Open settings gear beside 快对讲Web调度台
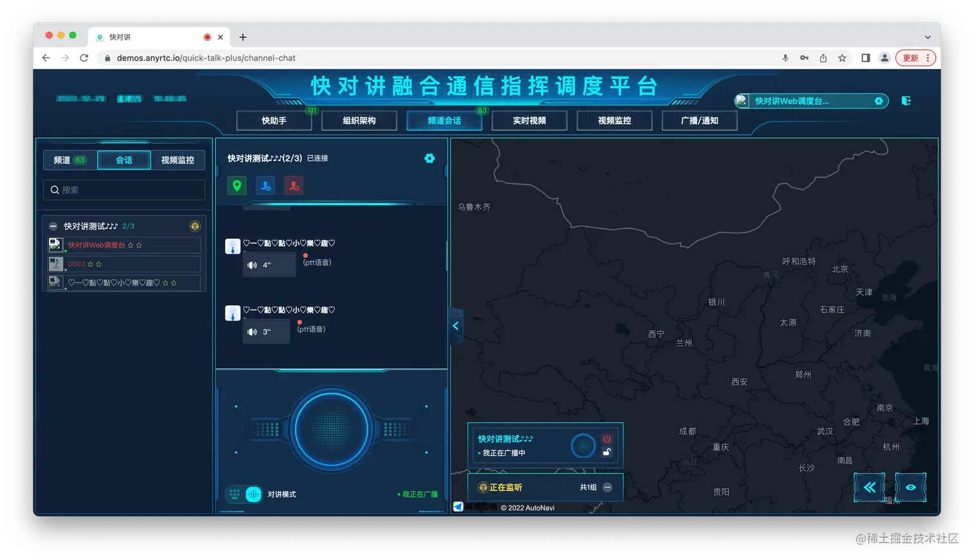Screen dimensions: 974x560 879,101
